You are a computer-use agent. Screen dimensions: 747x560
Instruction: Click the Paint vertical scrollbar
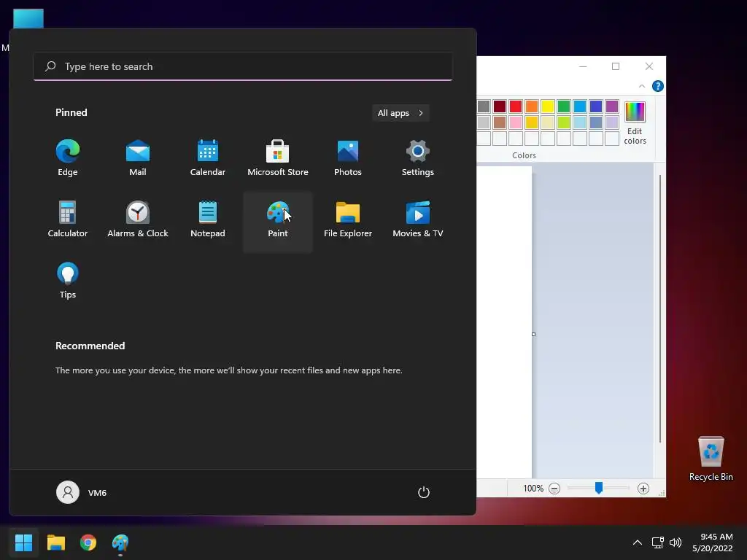[659, 308]
